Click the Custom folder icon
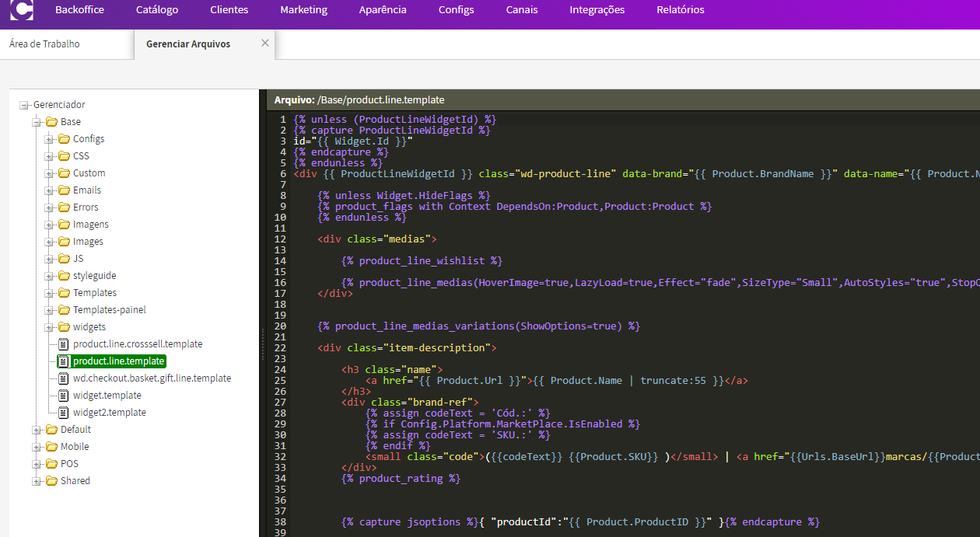 64,173
